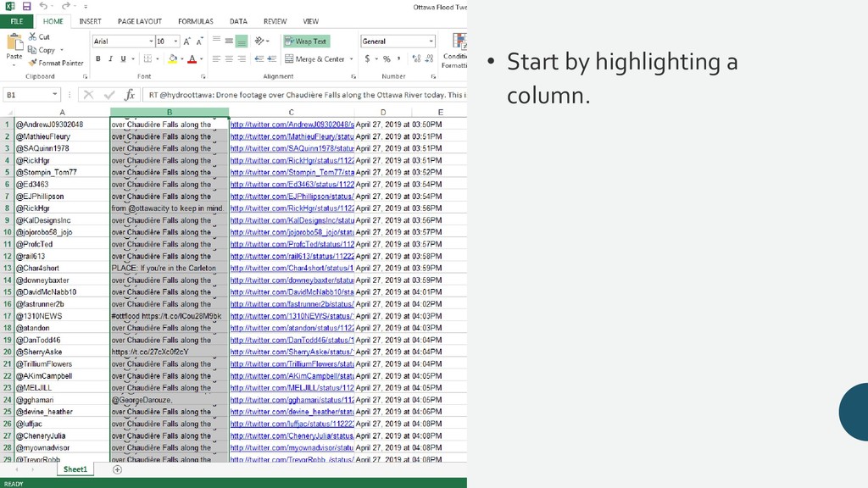
Task: Click the Save icon in quick access toolbar
Action: tap(26, 7)
